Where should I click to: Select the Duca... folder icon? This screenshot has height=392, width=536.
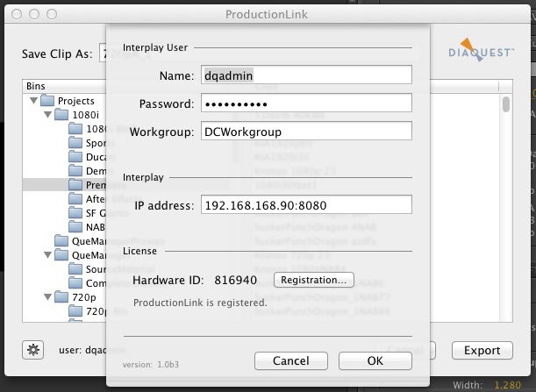coord(75,156)
